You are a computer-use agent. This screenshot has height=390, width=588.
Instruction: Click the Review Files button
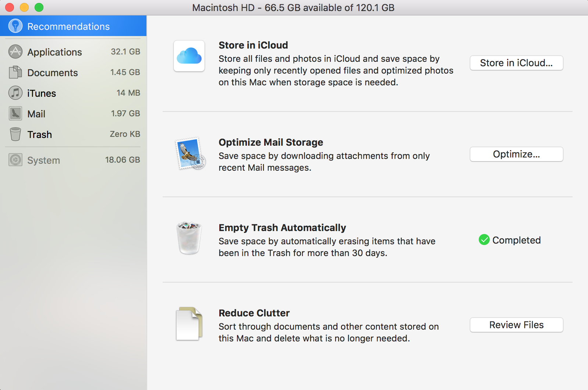point(516,325)
